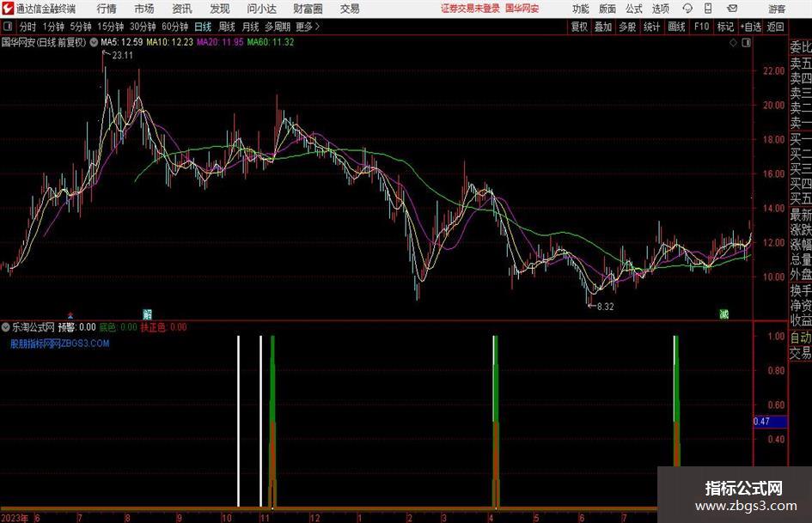Viewport: 812px width, 523px height.
Task: Expand the 乐淘公式网 sub-indicator dropdown
Action: pyautogui.click(x=6, y=327)
